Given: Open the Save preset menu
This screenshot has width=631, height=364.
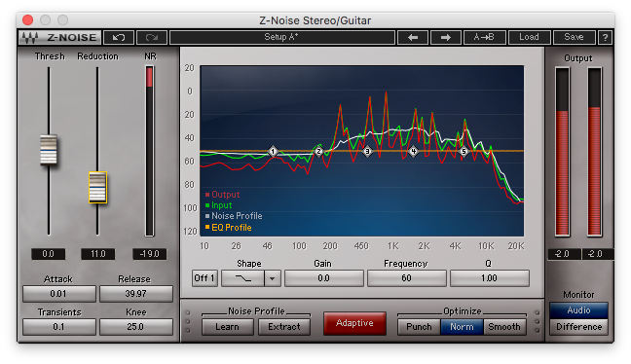Looking at the screenshot, I should click(574, 37).
